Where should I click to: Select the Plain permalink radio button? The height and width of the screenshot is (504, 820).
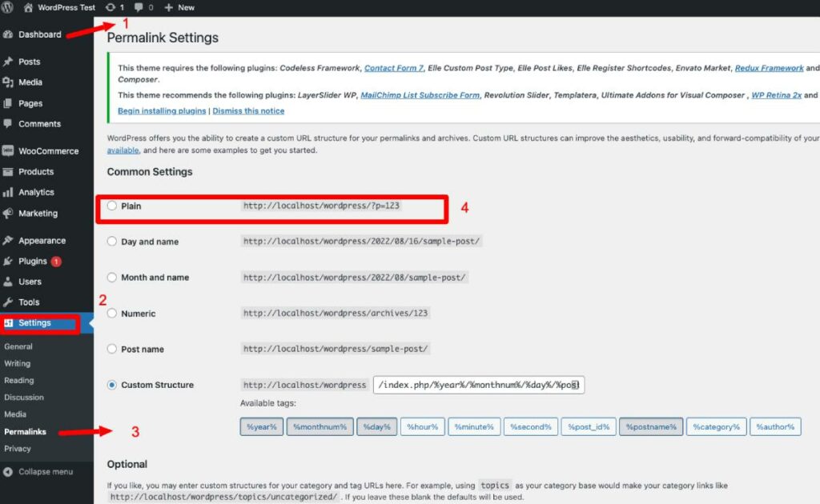click(x=112, y=206)
